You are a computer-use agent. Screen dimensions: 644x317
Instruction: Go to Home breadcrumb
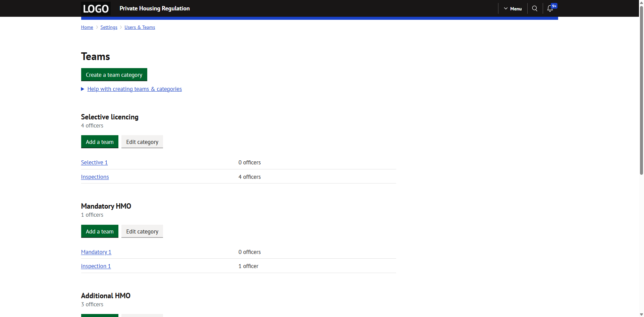click(x=87, y=27)
